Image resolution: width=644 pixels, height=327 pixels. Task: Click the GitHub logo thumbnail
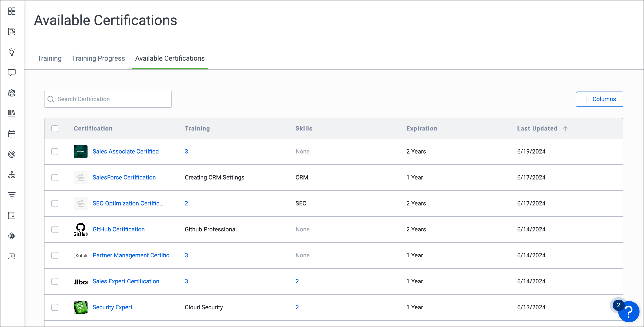click(80, 229)
